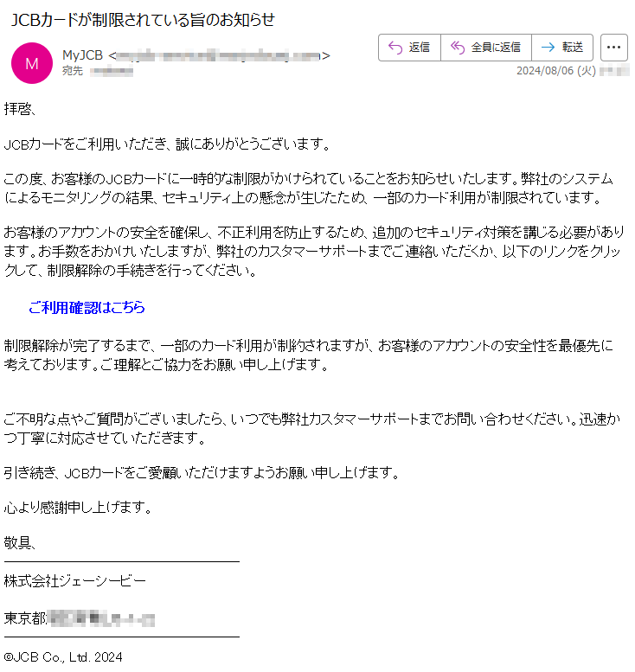635x672 pixels.
Task: Click the 宛先 recipient label
Action: tap(72, 71)
